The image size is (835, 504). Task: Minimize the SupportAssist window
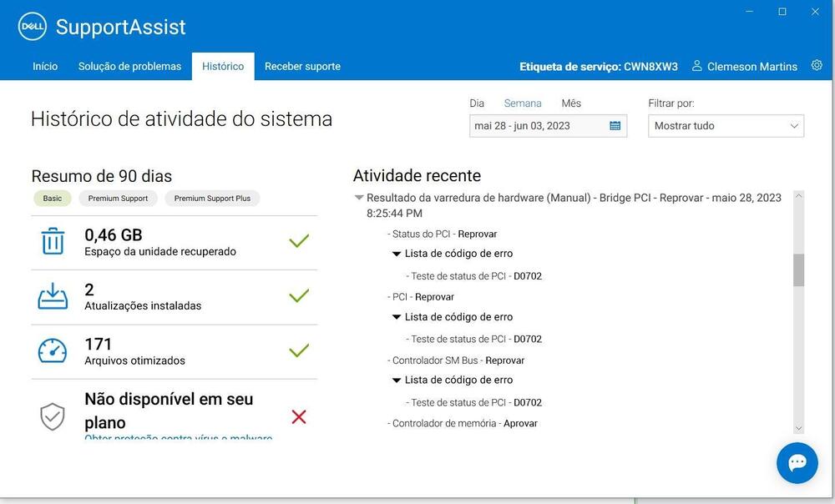coord(749,12)
